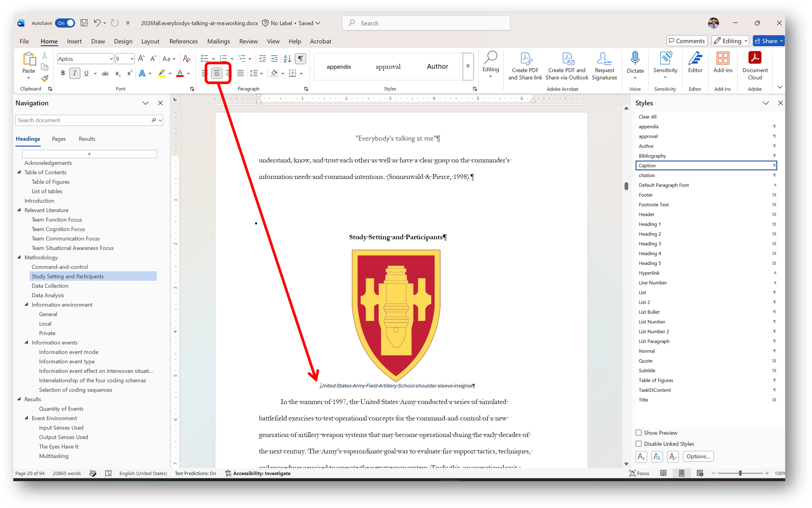The width and height of the screenshot is (812, 508).
Task: Click the Underline button
Action: [86, 73]
